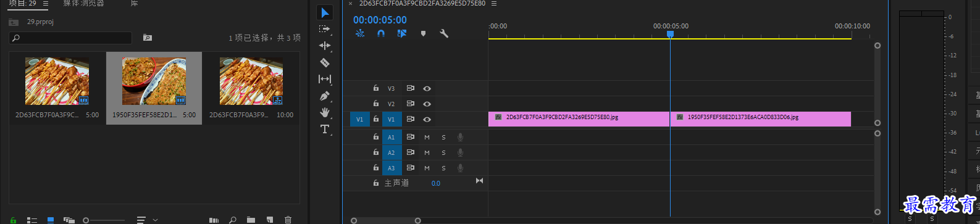This screenshot has height=224, width=980.
Task: Select 1950F35FEF58E2D1 food thumbnail
Action: 154,81
